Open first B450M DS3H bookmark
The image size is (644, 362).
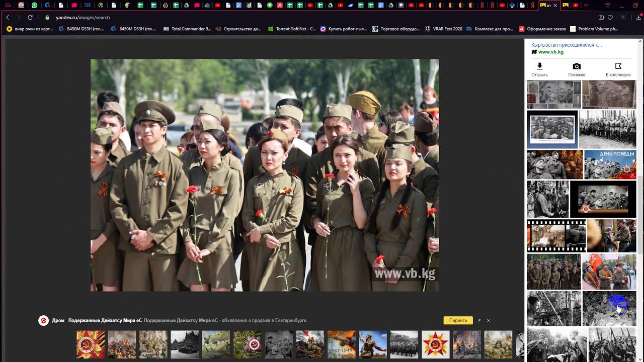81,29
